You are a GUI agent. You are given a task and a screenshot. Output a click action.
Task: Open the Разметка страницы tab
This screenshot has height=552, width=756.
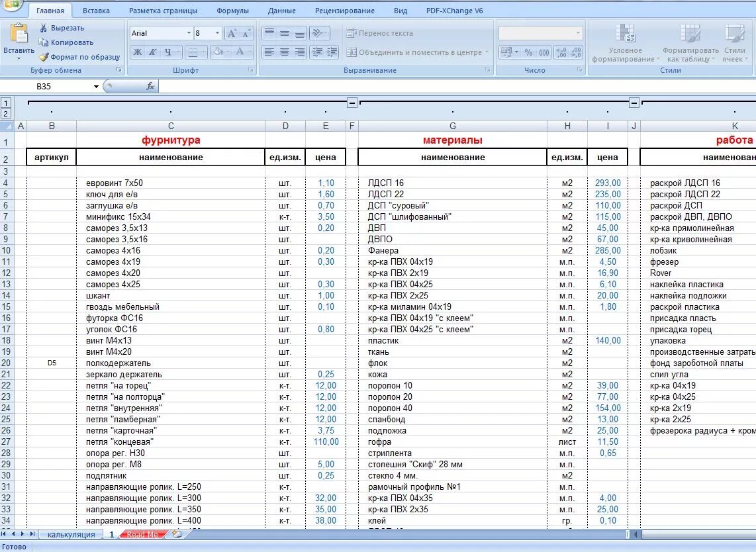(x=163, y=11)
